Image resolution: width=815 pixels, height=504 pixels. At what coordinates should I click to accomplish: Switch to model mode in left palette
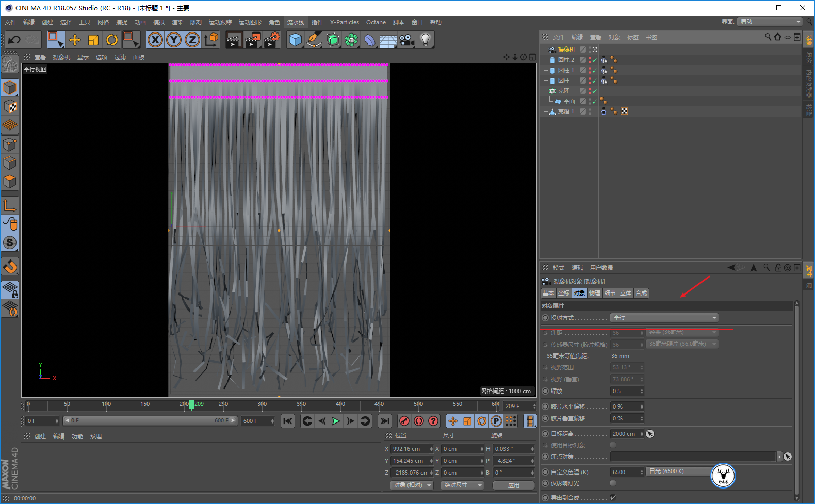click(10, 88)
